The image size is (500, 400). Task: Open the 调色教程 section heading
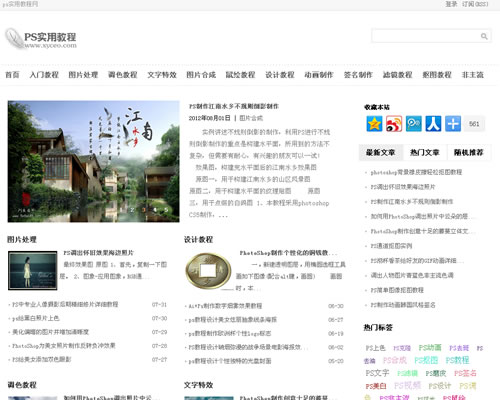coord(22,385)
